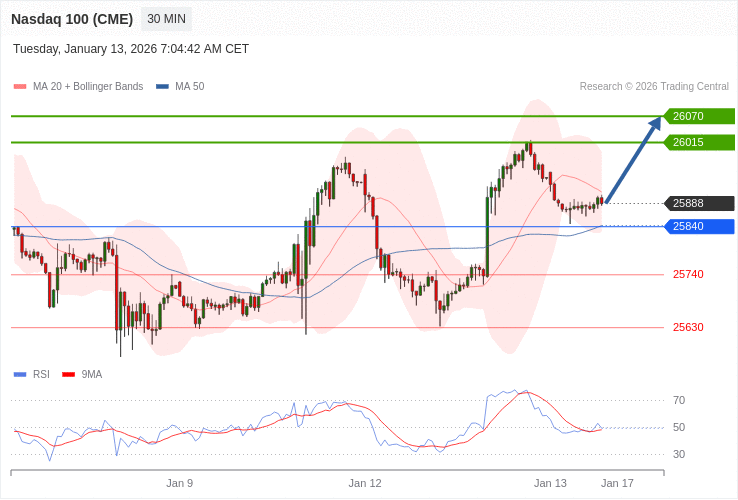The width and height of the screenshot is (738, 500).
Task: Click the blue MA 50 legend swatch
Action: click(162, 87)
